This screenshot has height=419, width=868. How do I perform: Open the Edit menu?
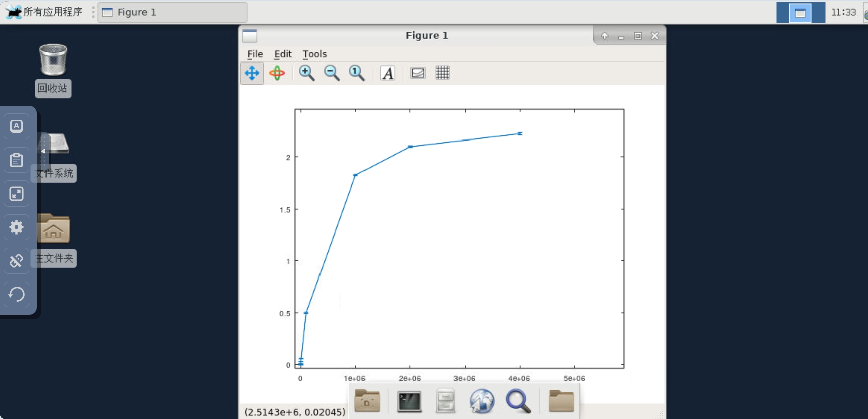click(283, 54)
